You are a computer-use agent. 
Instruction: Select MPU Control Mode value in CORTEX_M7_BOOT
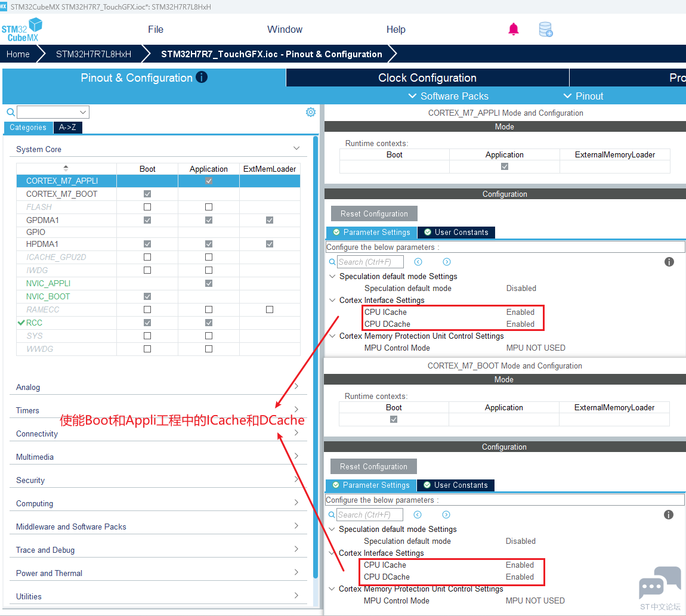[x=535, y=600]
